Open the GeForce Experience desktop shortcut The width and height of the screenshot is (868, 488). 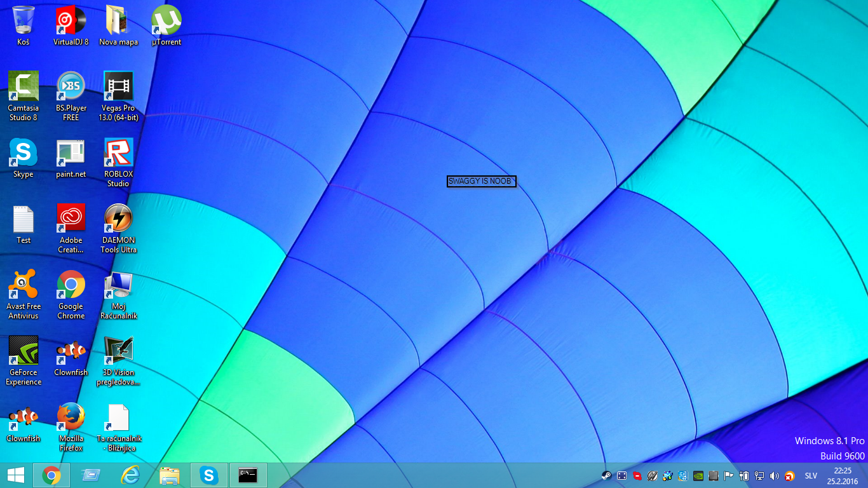(x=24, y=351)
